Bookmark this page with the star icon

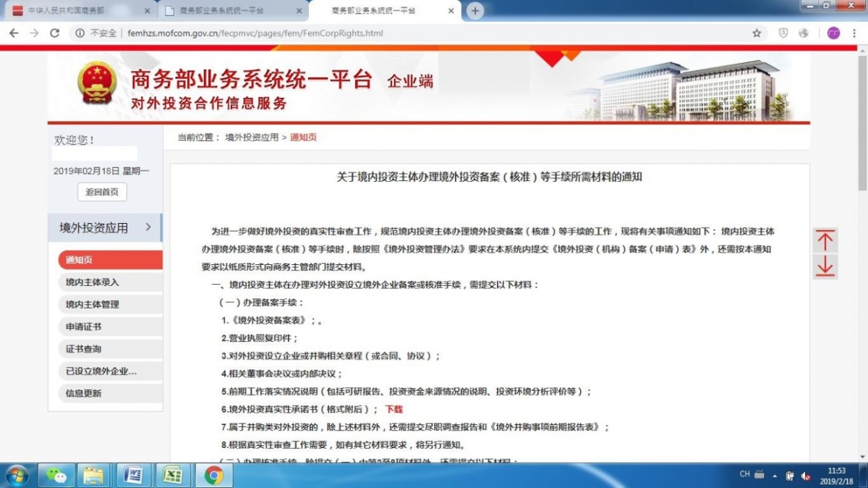(x=757, y=33)
